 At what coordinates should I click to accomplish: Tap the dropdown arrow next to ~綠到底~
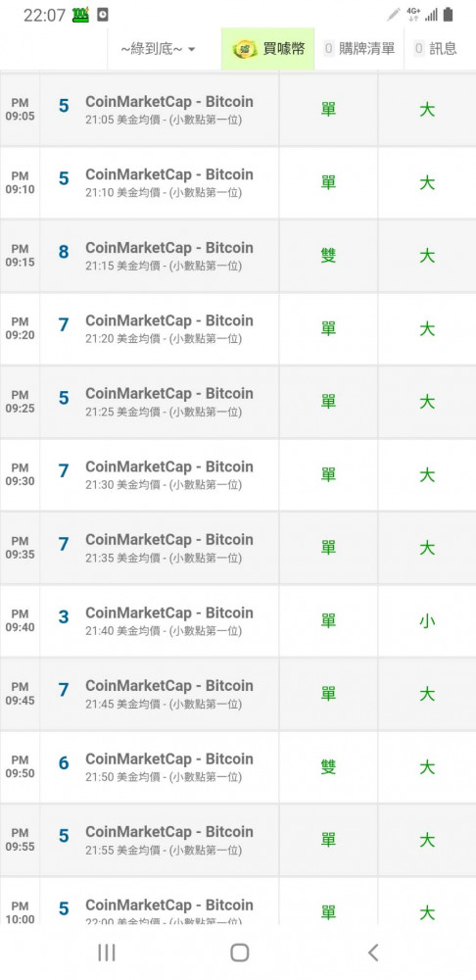(x=192, y=49)
